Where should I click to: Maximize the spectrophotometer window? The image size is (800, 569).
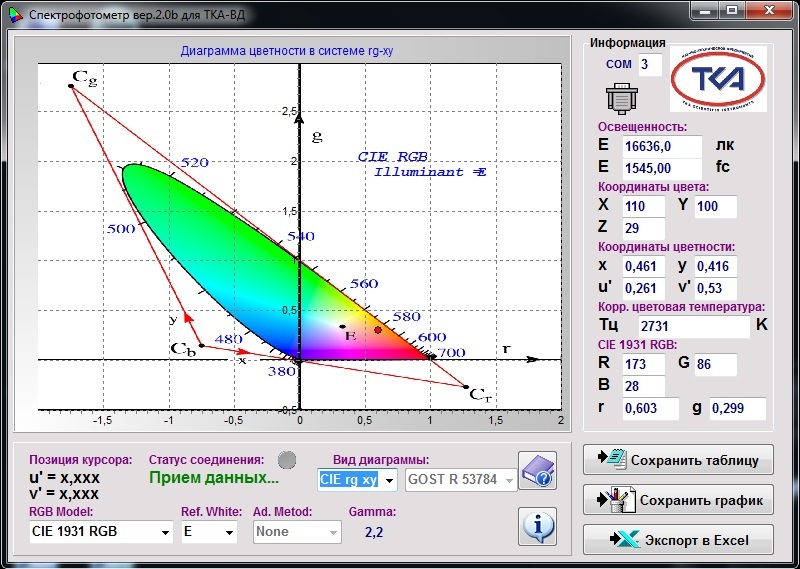733,12
